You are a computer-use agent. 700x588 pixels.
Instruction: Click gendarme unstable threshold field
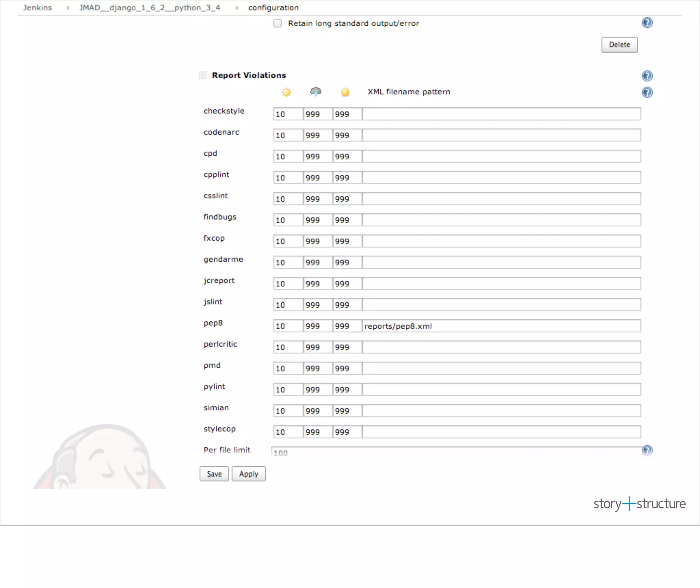(x=347, y=263)
